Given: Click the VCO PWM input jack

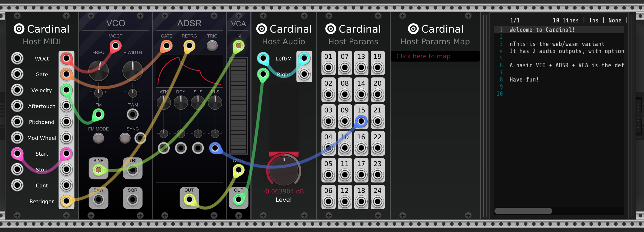Looking at the screenshot, I should point(133,114).
